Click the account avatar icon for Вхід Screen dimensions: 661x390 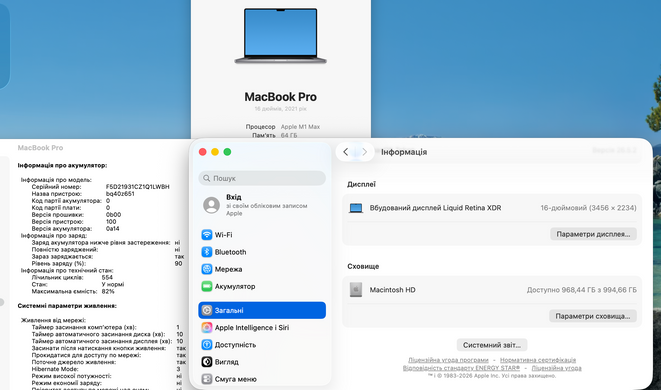pos(211,205)
